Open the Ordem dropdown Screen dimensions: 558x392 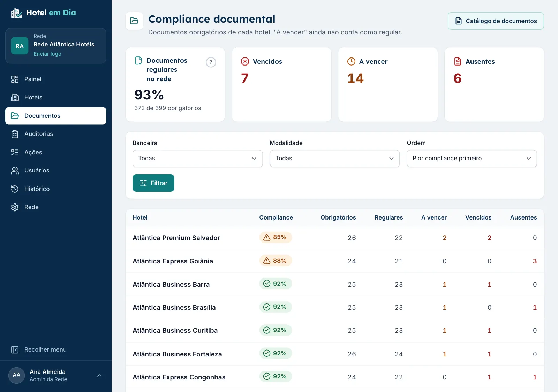[472, 159]
